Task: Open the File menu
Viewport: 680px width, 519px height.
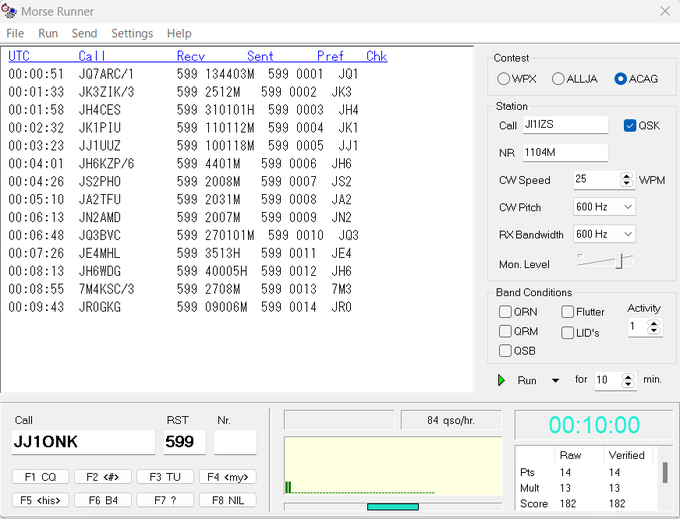Action: tap(15, 33)
